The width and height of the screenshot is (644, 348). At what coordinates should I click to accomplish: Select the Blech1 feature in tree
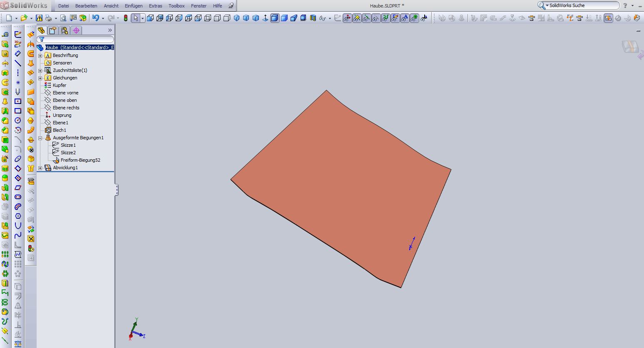coord(60,130)
